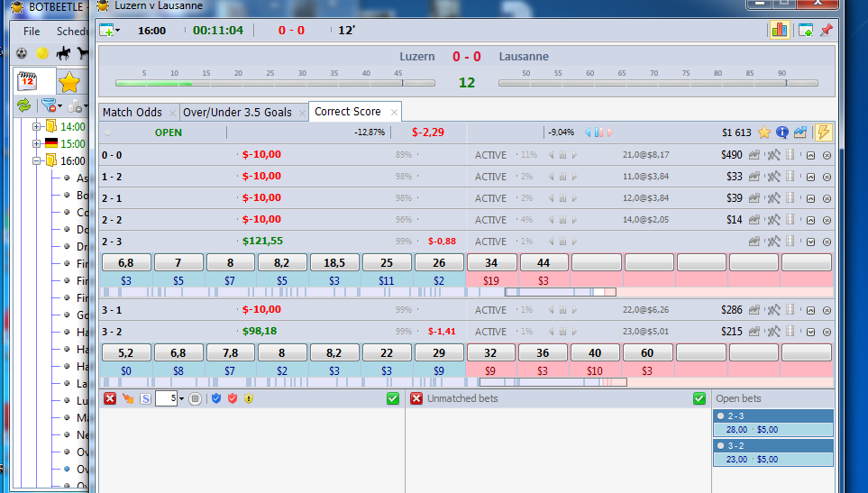Back 3 - 2 at odds 29
Screen dimensions: 868x493
(x=439, y=353)
